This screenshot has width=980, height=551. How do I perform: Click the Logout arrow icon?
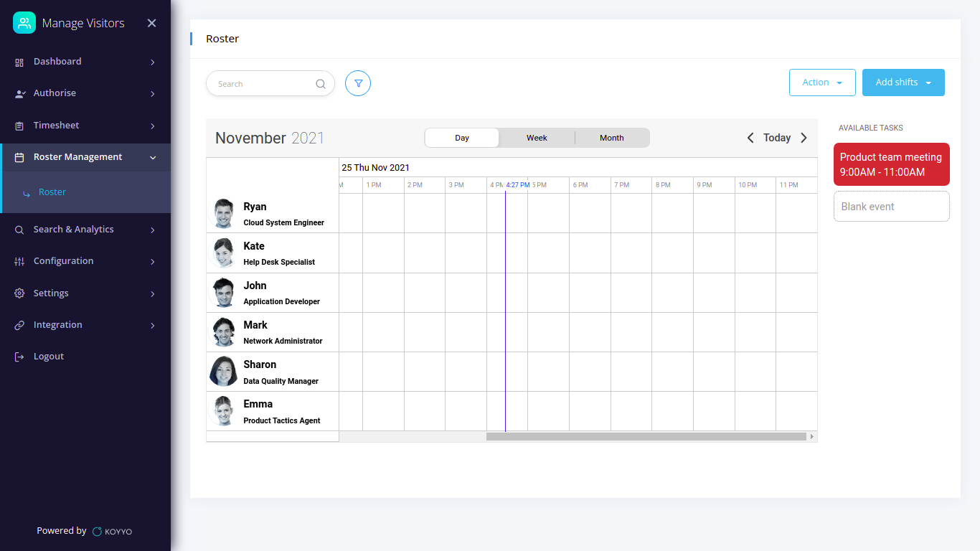tap(19, 357)
